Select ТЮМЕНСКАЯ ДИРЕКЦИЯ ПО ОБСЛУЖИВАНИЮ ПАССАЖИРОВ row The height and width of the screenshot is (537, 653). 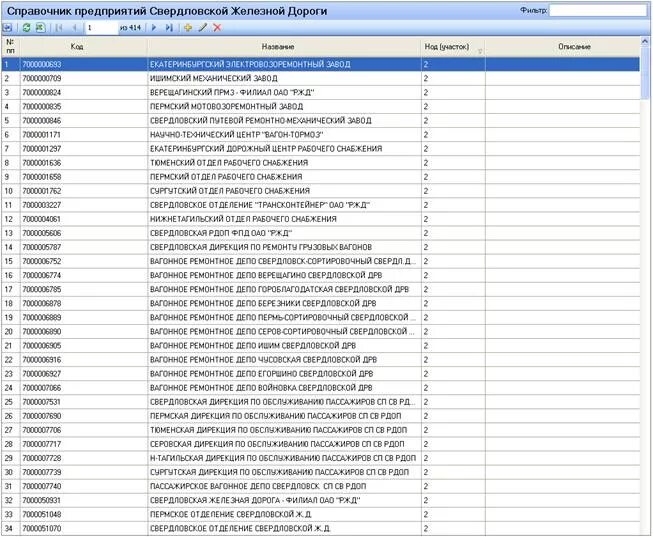coord(321,430)
